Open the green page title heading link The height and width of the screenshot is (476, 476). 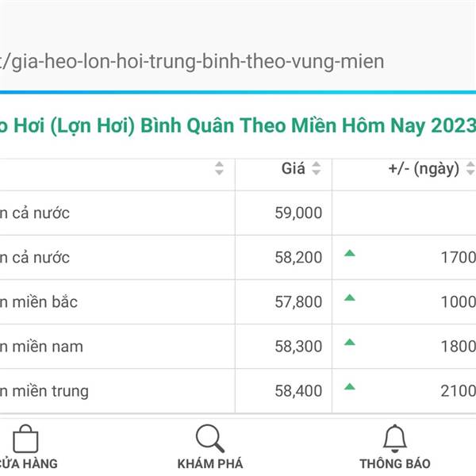(x=238, y=125)
